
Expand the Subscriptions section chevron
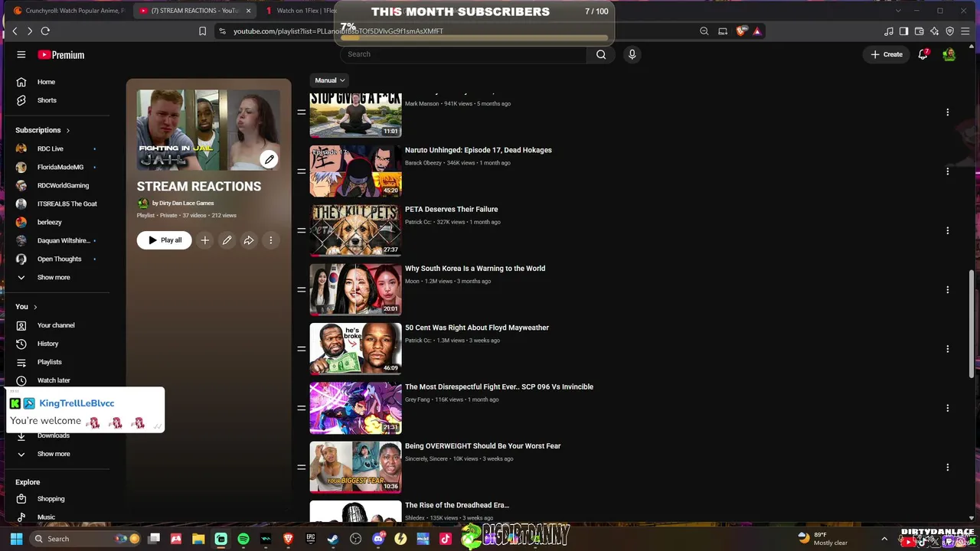click(67, 130)
